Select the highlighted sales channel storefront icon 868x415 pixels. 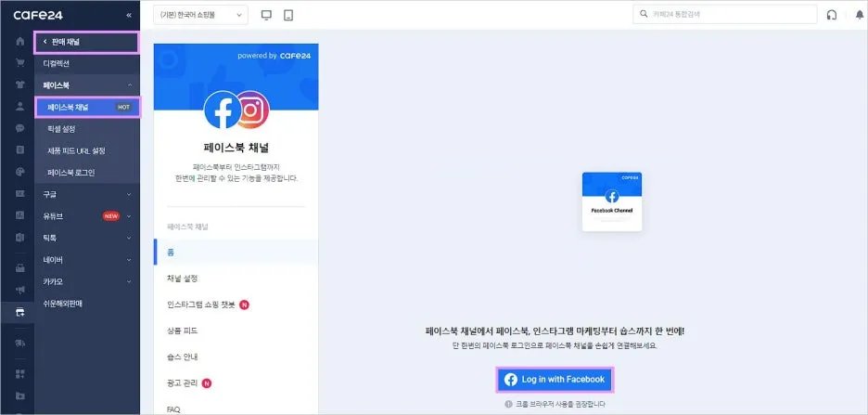point(19,313)
